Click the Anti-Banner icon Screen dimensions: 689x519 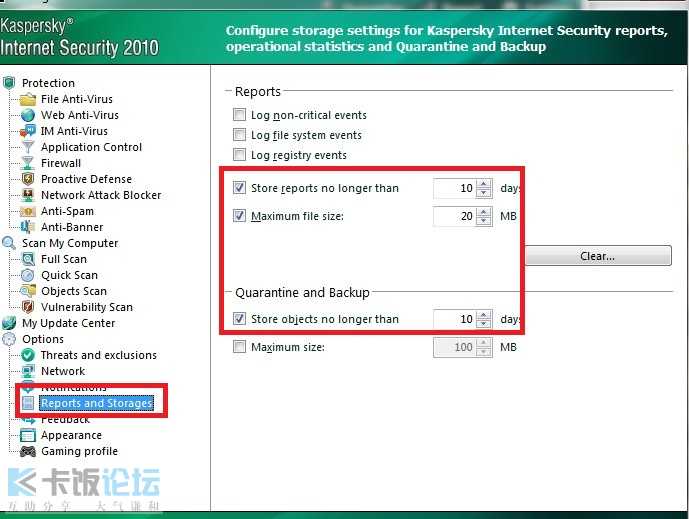(x=28, y=227)
